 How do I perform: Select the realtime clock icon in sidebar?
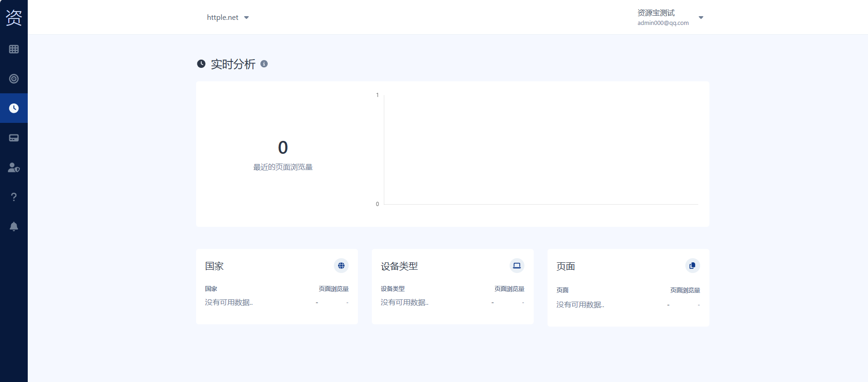[x=14, y=108]
